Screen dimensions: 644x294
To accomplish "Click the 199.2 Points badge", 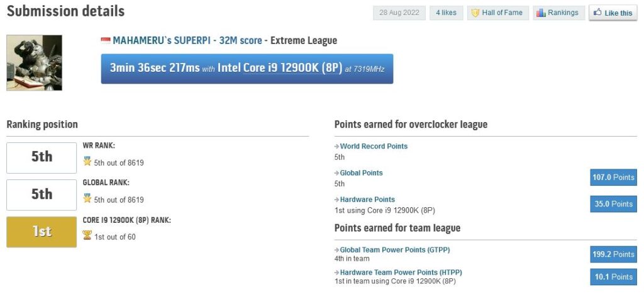I will point(614,254).
